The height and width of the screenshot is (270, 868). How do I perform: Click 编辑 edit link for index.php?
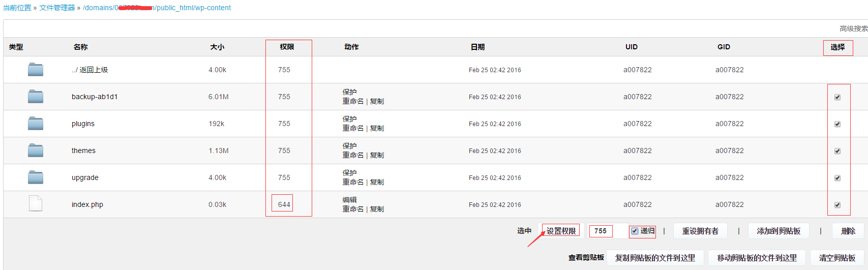coord(349,200)
